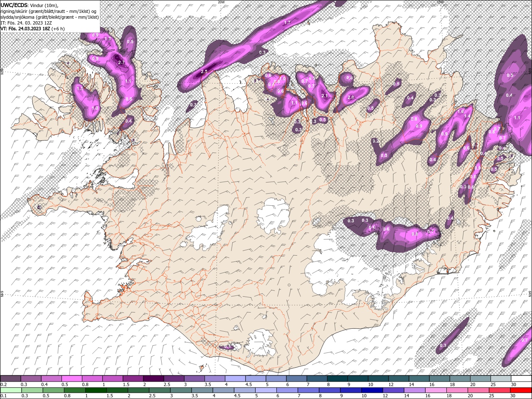The width and height of the screenshot is (532, 399).
Task: Select the valid time line 'VT: Fös. 24.03.2023 18Z'
Action: [25, 29]
